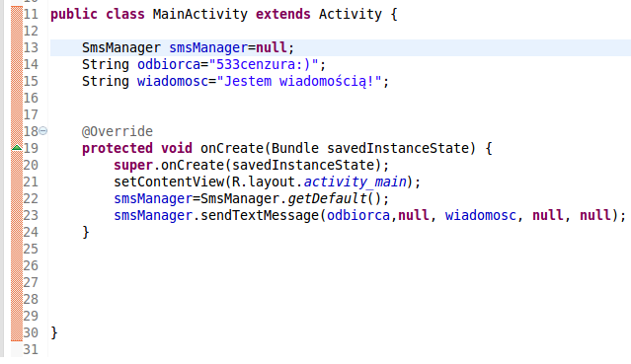Click the closing brace on line 30
The width and height of the screenshot is (631, 364).
coord(54,333)
